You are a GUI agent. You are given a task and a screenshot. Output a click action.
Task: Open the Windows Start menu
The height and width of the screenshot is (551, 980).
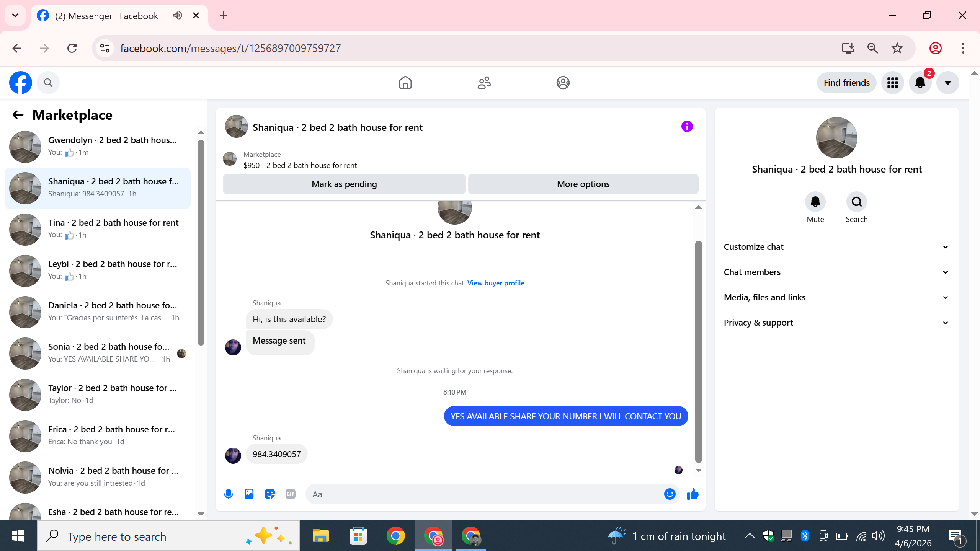(x=18, y=536)
